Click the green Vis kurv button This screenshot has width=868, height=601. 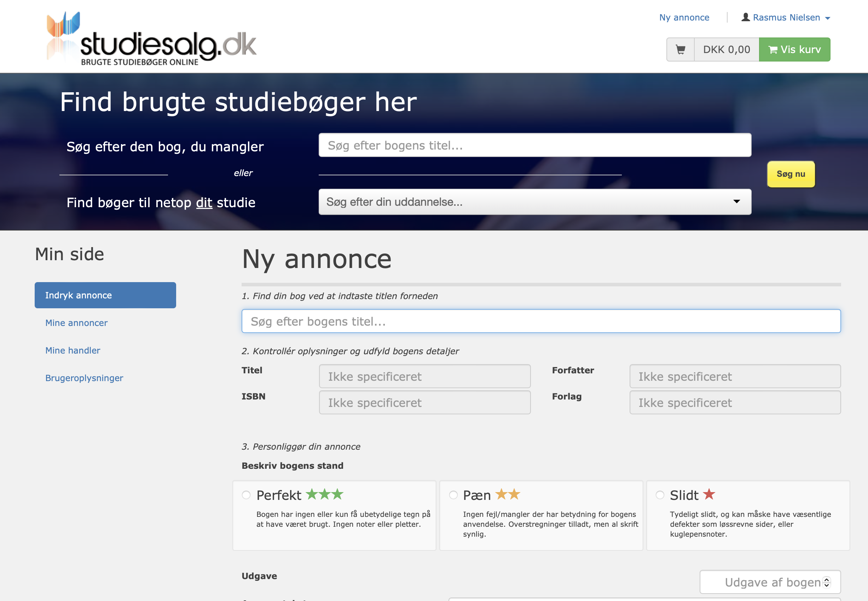pos(794,49)
